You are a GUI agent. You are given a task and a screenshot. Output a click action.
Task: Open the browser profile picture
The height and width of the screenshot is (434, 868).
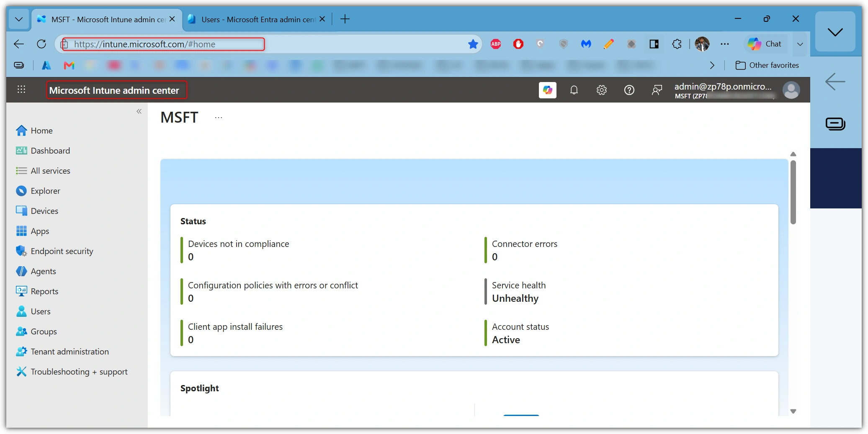(702, 44)
